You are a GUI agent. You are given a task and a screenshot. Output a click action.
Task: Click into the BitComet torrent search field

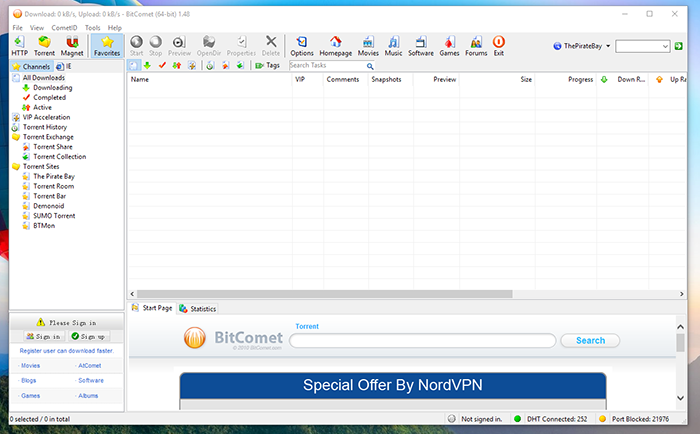tap(422, 341)
